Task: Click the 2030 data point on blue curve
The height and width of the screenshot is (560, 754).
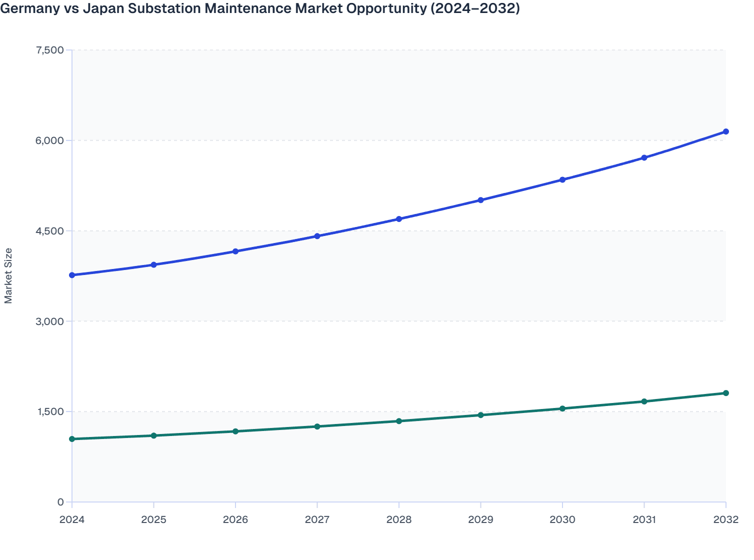Action: coord(562,179)
